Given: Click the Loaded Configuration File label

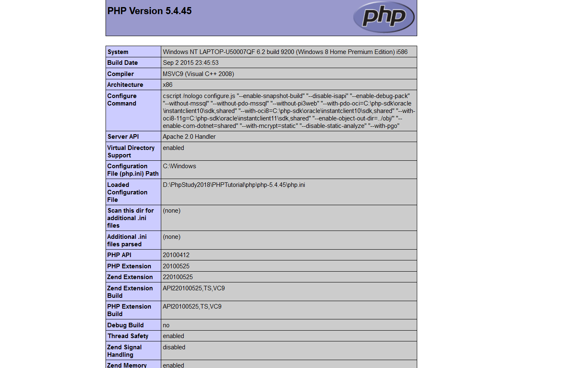Looking at the screenshot, I should pyautogui.click(x=127, y=192).
